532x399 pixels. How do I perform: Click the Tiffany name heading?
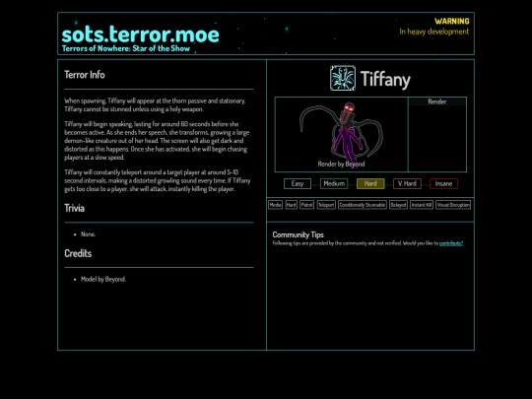tap(385, 79)
